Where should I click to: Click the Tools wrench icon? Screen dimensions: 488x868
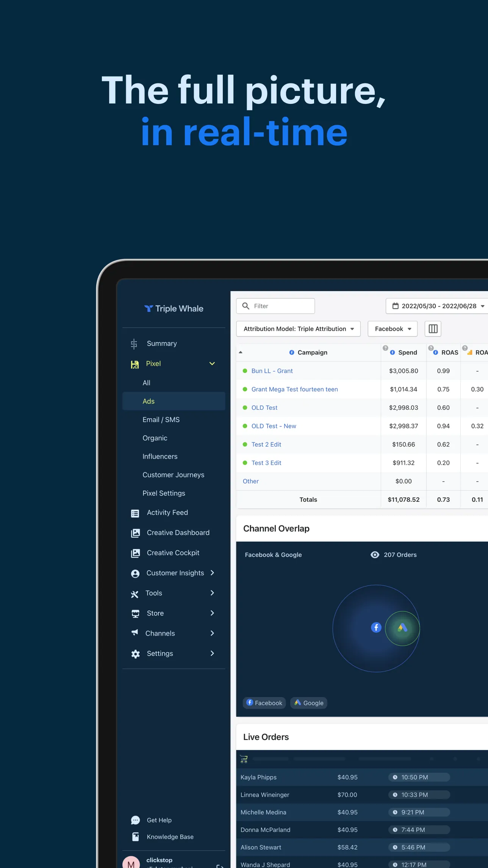tap(135, 594)
